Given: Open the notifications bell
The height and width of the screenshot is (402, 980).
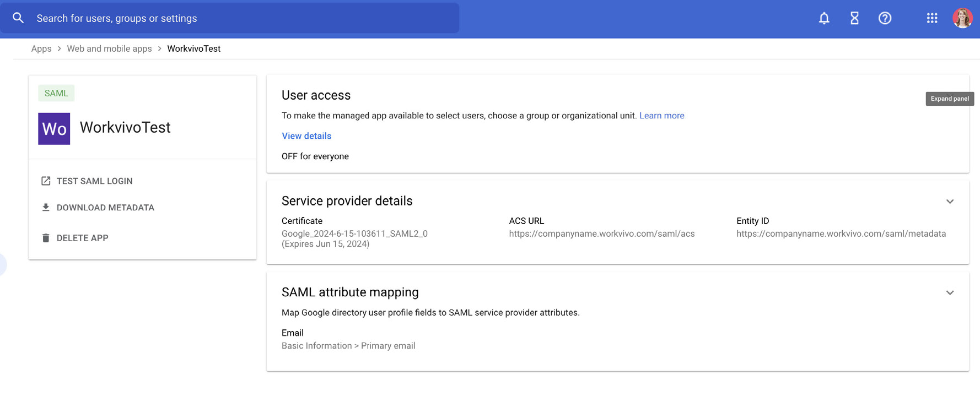Looking at the screenshot, I should coord(823,18).
